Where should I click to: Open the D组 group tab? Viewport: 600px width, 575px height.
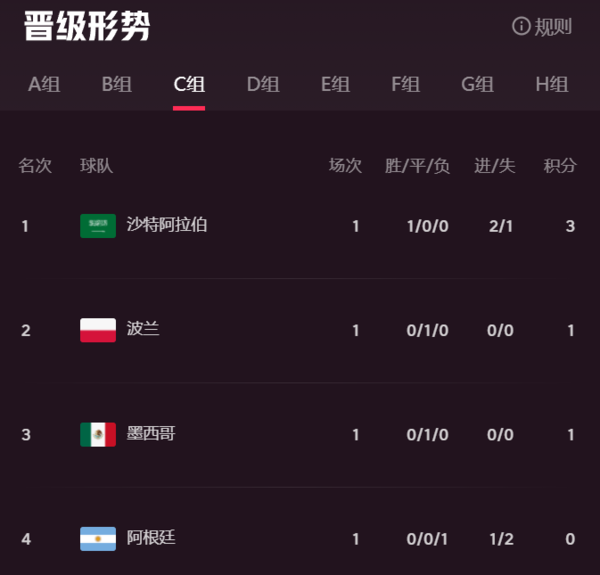[x=263, y=85]
